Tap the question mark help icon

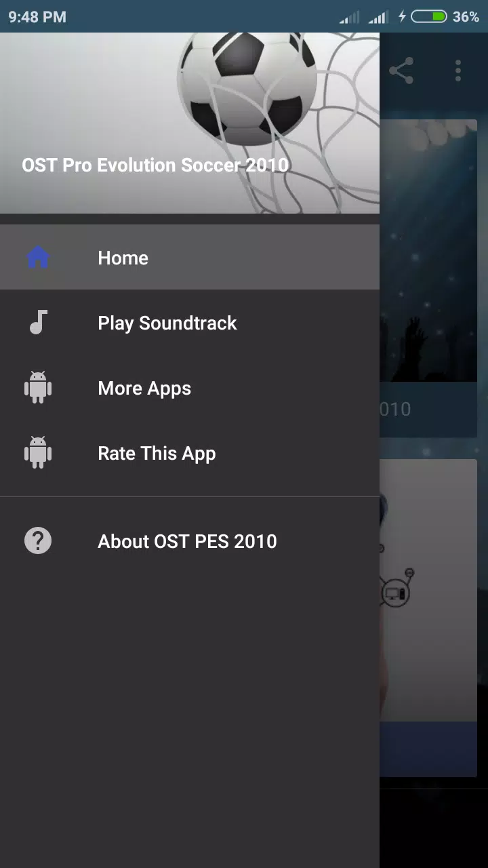pos(38,541)
